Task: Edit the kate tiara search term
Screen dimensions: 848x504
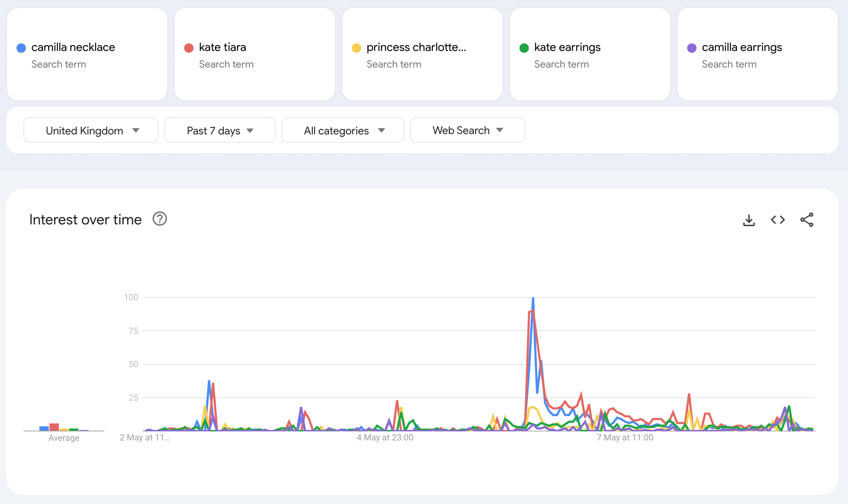Action: (223, 47)
